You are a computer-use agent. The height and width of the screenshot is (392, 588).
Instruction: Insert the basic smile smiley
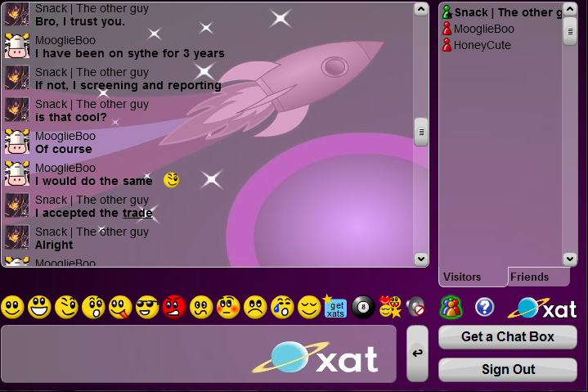[x=12, y=307]
